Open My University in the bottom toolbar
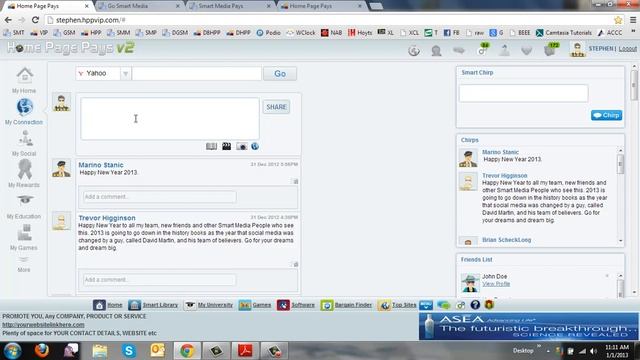This screenshot has height=360, width=640. pos(209,305)
